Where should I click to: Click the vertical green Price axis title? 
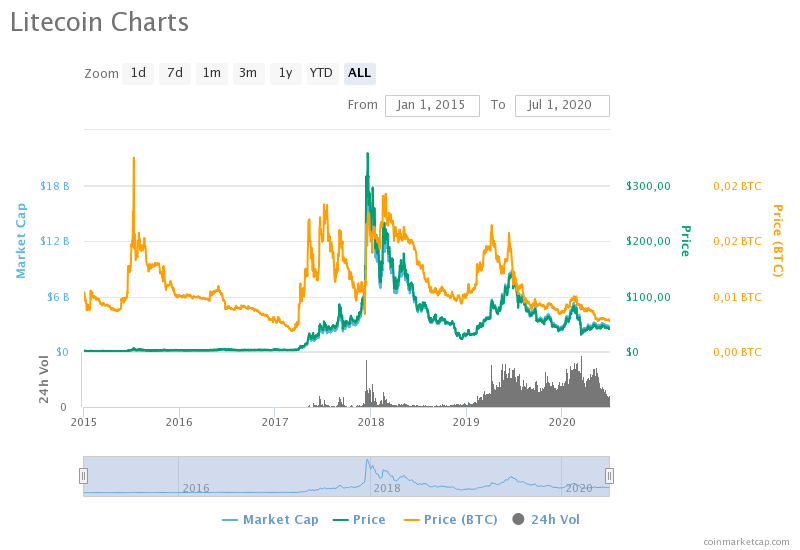[x=685, y=241]
